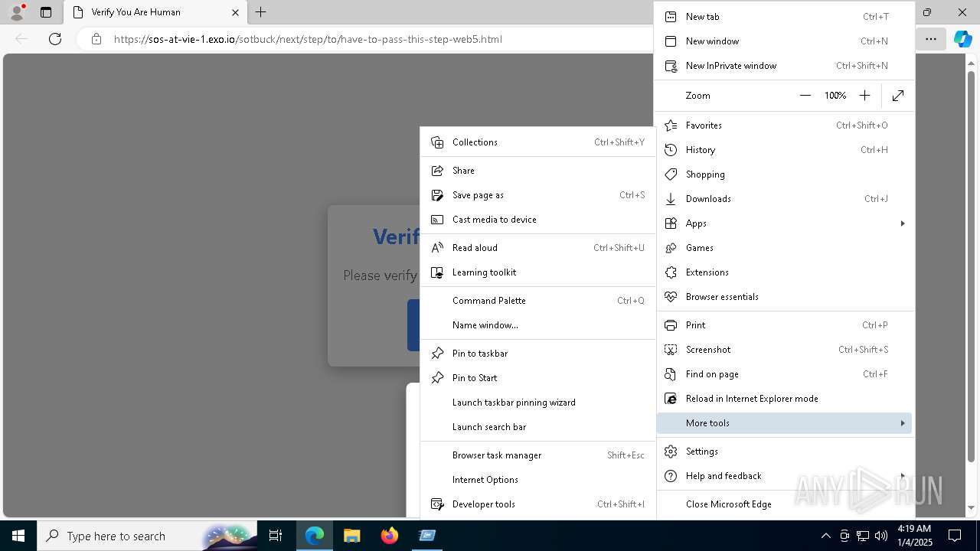This screenshot has height=551, width=980.
Task: Open New tab from Edge menu
Action: pos(784,17)
